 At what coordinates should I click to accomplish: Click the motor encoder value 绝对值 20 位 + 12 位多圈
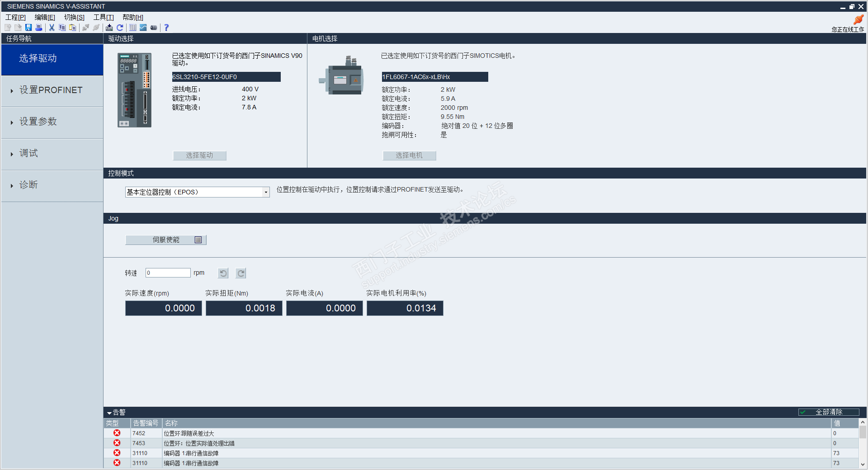click(x=477, y=126)
